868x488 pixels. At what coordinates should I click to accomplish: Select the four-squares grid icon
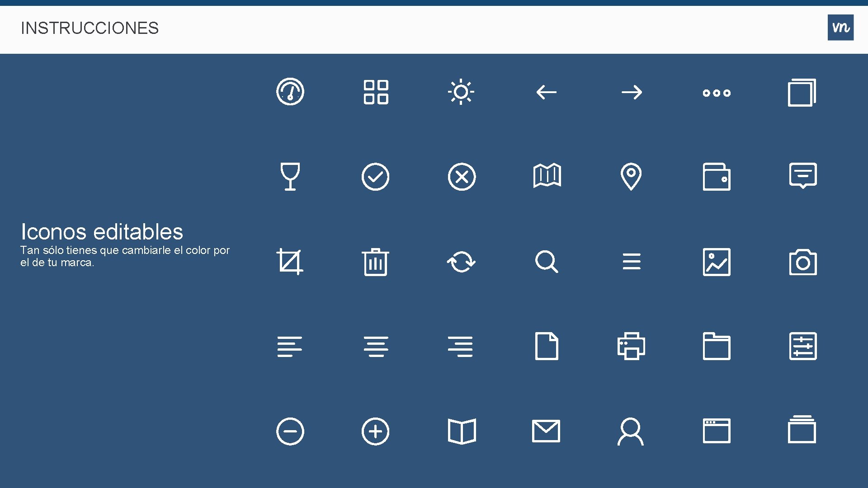tap(376, 92)
